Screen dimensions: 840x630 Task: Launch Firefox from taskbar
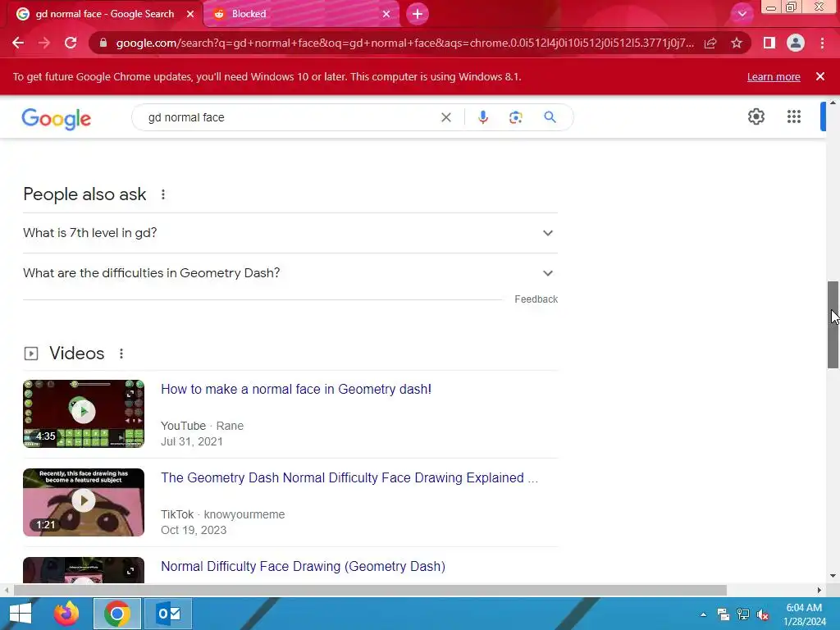click(x=66, y=614)
